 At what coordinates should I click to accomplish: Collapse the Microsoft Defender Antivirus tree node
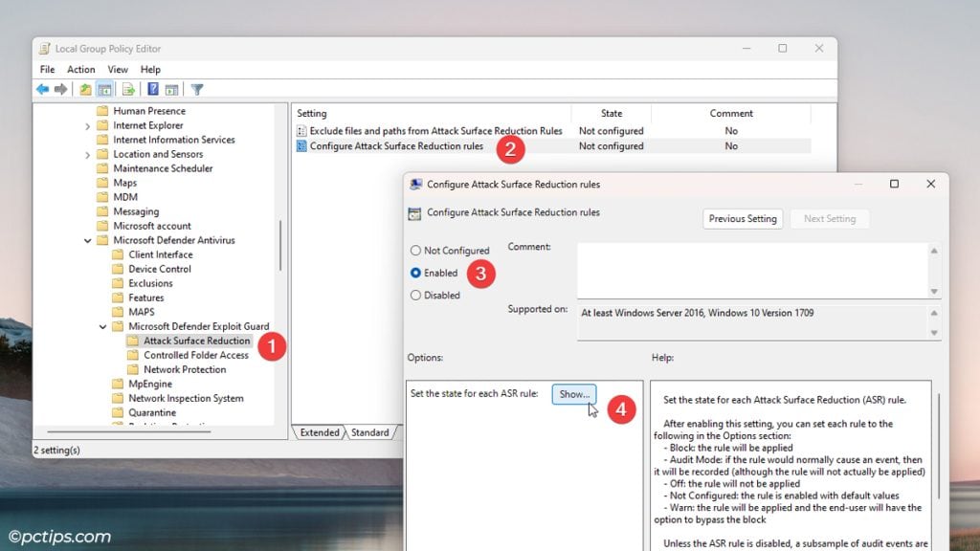pos(87,239)
